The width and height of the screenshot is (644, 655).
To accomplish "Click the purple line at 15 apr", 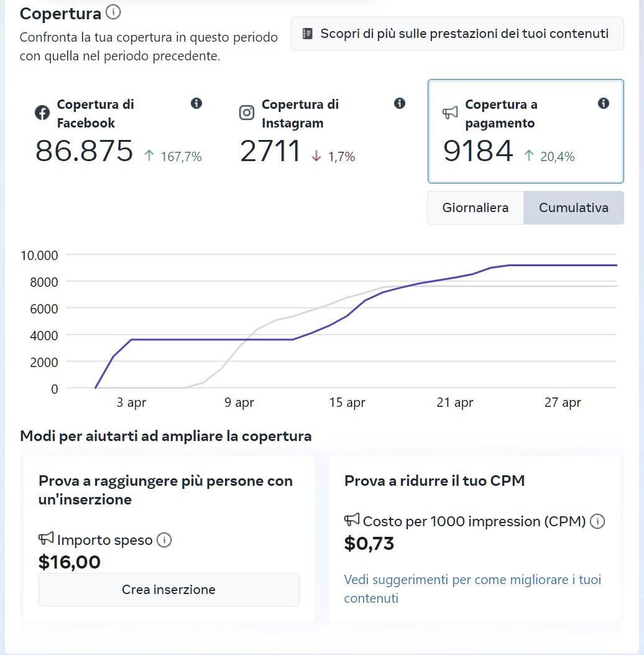I will [x=347, y=315].
